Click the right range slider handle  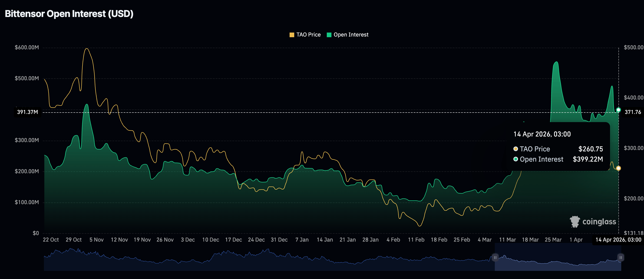pos(621,257)
